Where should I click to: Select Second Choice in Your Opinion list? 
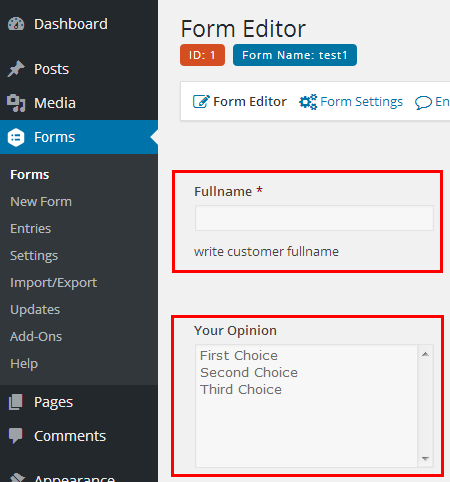[x=249, y=373]
